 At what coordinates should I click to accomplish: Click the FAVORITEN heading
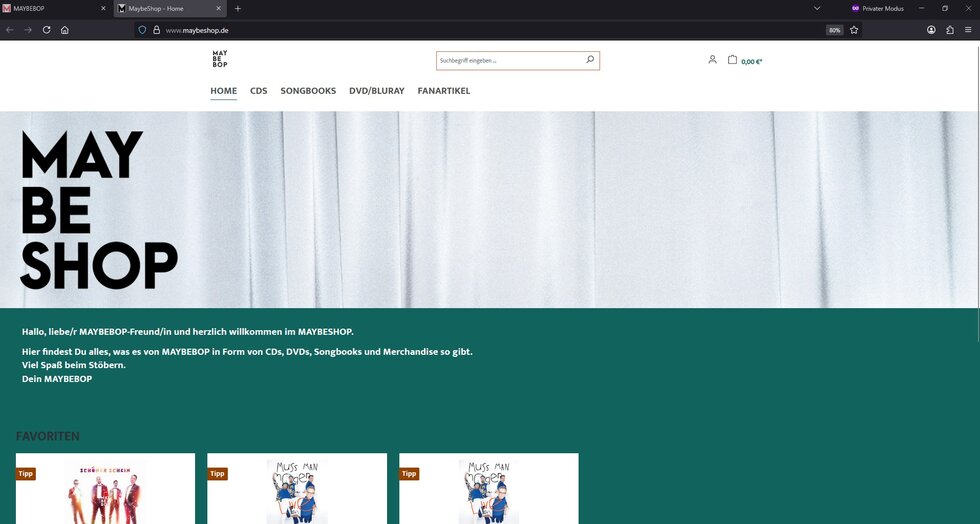48,436
